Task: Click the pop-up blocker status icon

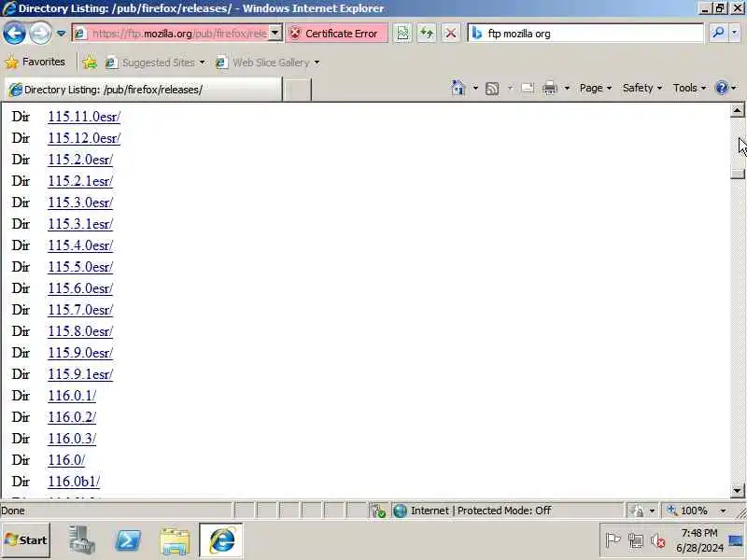Action: coord(378,511)
